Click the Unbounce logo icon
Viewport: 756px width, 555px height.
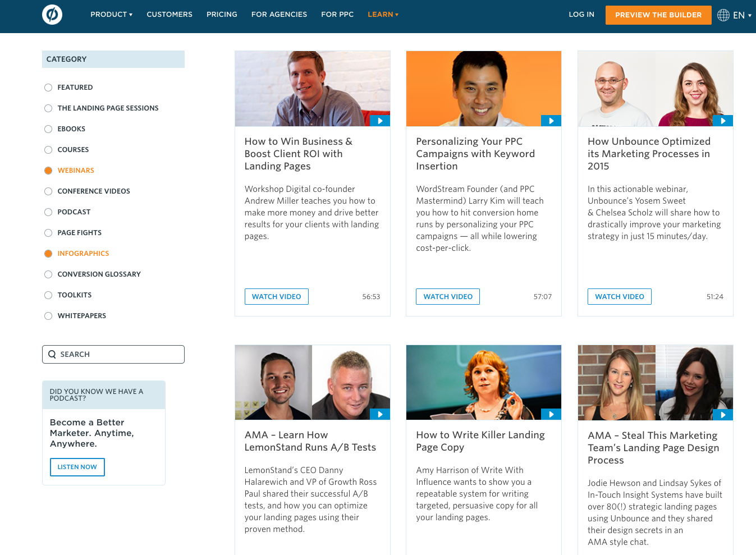(x=52, y=15)
